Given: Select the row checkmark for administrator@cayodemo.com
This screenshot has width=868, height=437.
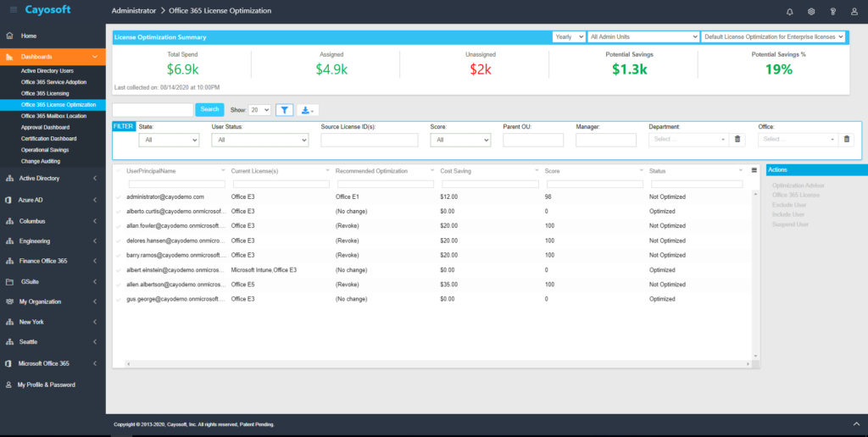Looking at the screenshot, I should click(118, 197).
